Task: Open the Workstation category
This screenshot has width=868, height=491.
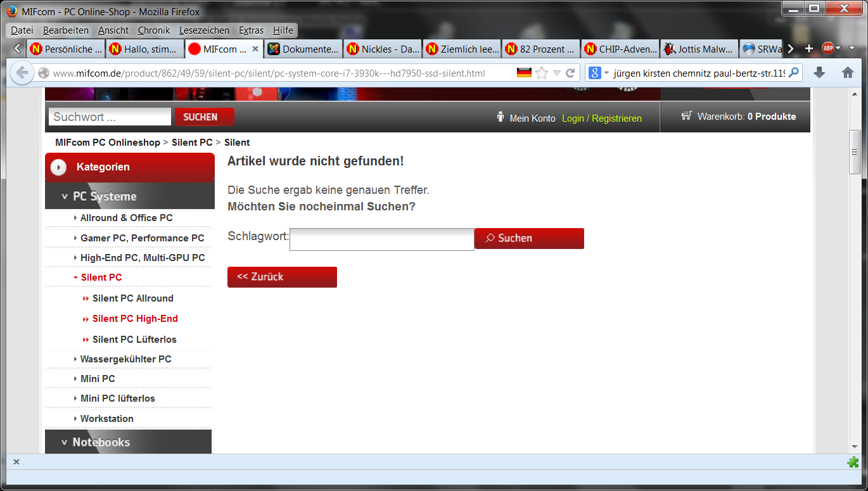Action: coord(106,419)
